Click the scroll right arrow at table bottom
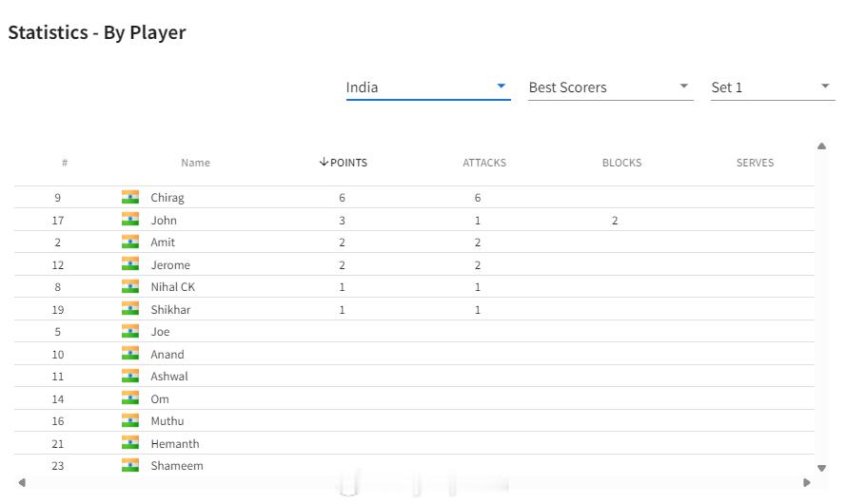 [x=807, y=482]
